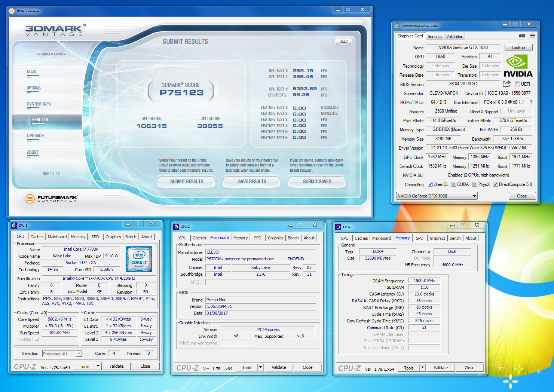The height and width of the screenshot is (392, 554).
Task: Select SYSTEM INFO in the 3DMark Vantage sidebar
Action: 39,104
